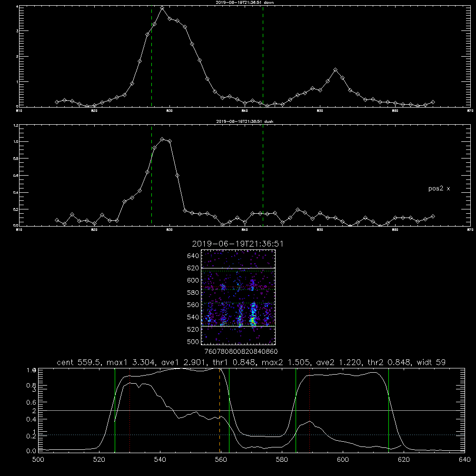The image size is (476, 476).
Task: Click the red dotted line near 530 in bottom plot
Action: 129,410
